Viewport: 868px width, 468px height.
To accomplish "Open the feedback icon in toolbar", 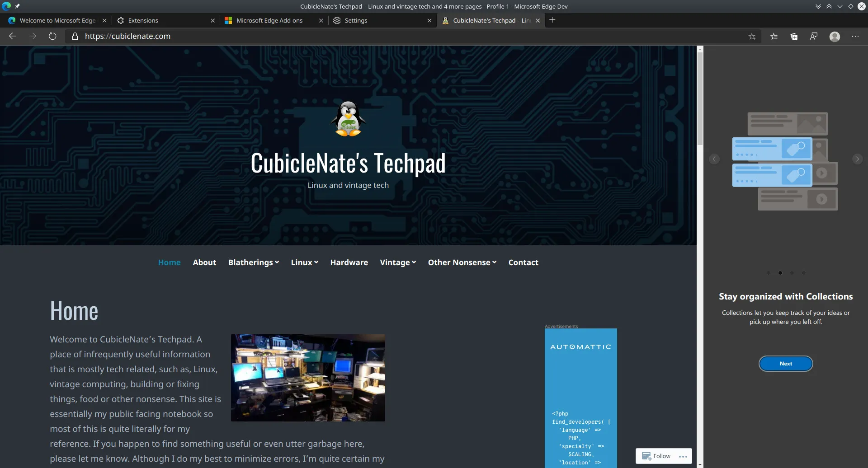I will coord(814,37).
